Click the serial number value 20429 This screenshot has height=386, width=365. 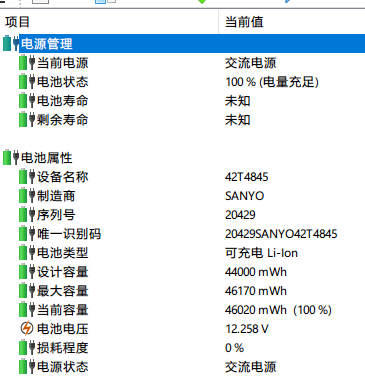(240, 215)
